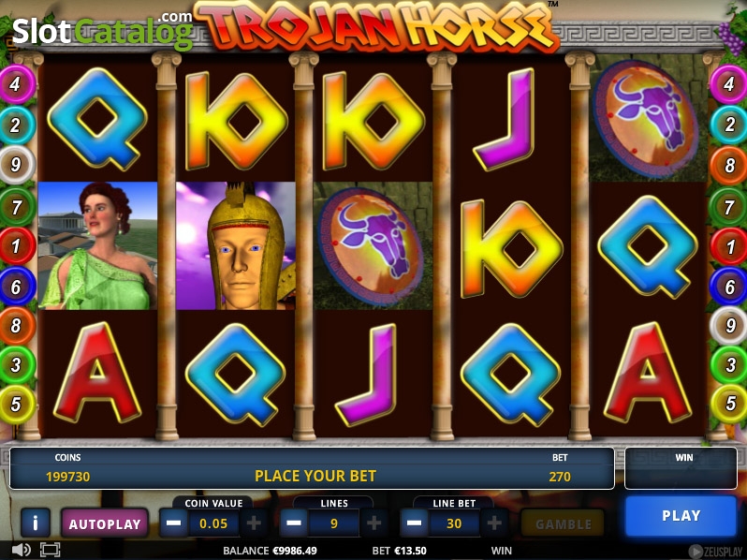Open the SlotCatalog.com logo link
Viewport: 747px width, 560px height.
[x=102, y=31]
